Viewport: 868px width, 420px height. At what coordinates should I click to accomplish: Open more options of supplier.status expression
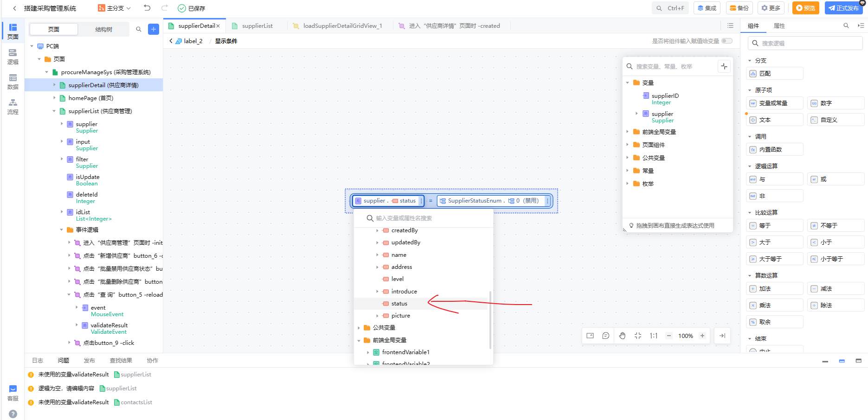421,201
